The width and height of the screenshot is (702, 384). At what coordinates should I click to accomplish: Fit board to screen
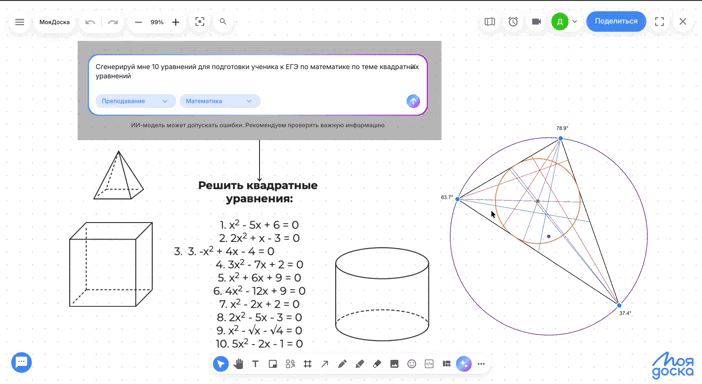point(200,21)
